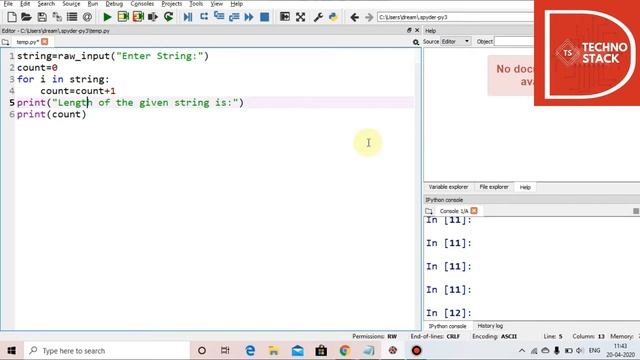640x360 pixels.
Task: Open console tab browser icon
Action: 429,211
